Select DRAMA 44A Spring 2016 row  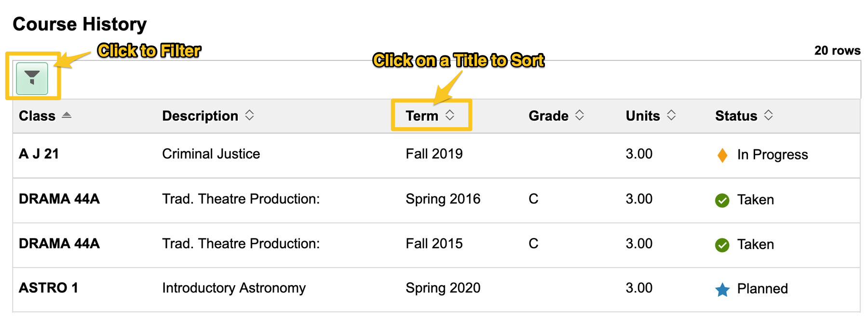point(59,199)
